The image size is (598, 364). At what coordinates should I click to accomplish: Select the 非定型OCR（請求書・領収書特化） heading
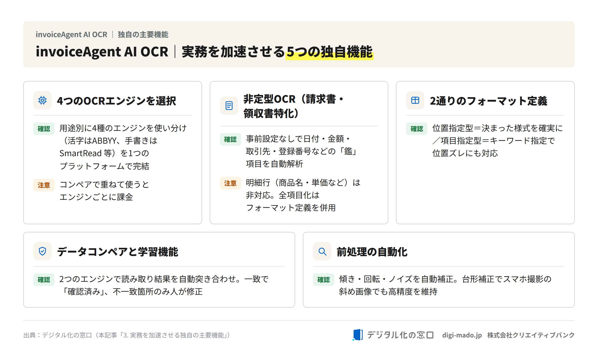pos(294,106)
